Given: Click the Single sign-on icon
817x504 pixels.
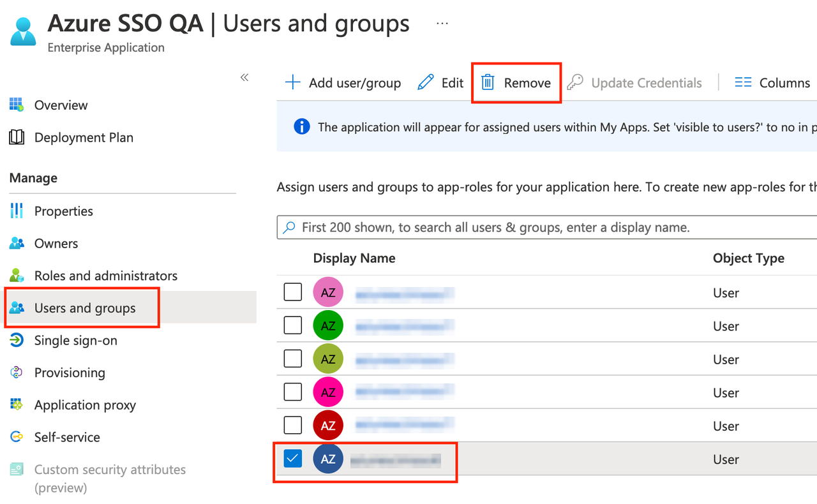Looking at the screenshot, I should (x=17, y=340).
